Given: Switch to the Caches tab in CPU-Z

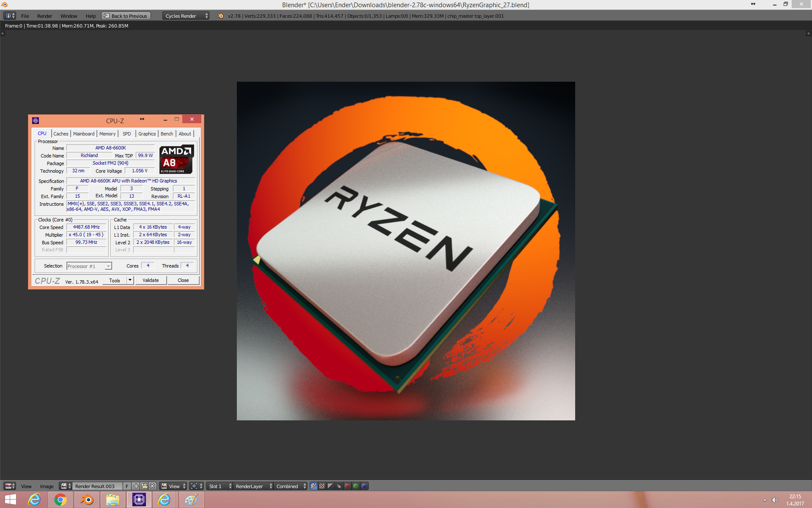Looking at the screenshot, I should pos(61,134).
